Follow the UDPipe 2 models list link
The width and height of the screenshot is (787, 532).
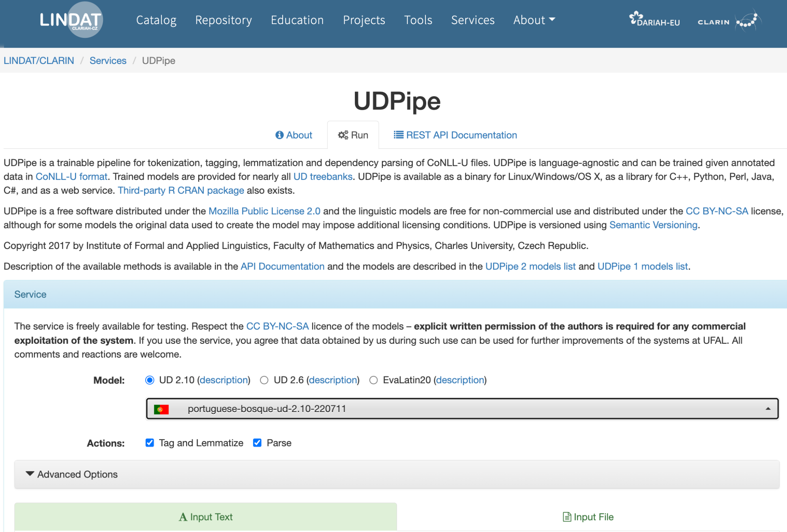click(530, 266)
